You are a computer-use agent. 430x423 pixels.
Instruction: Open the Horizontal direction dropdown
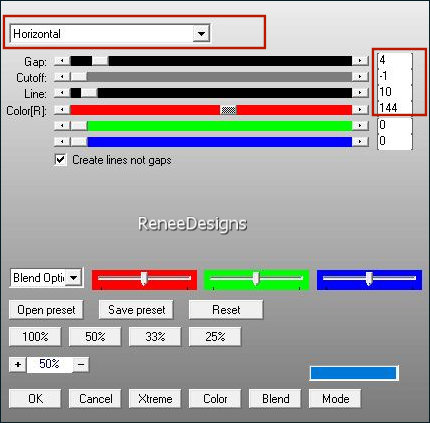[201, 33]
